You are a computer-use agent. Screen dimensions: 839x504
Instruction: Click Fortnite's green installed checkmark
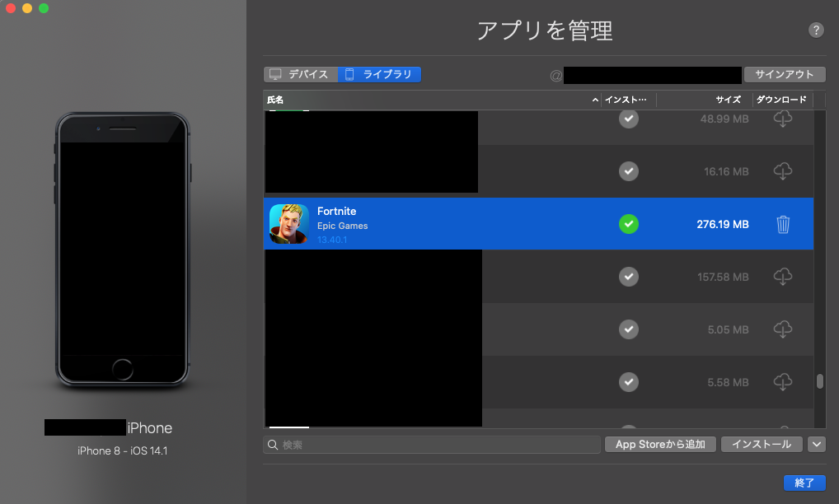pyautogui.click(x=629, y=224)
